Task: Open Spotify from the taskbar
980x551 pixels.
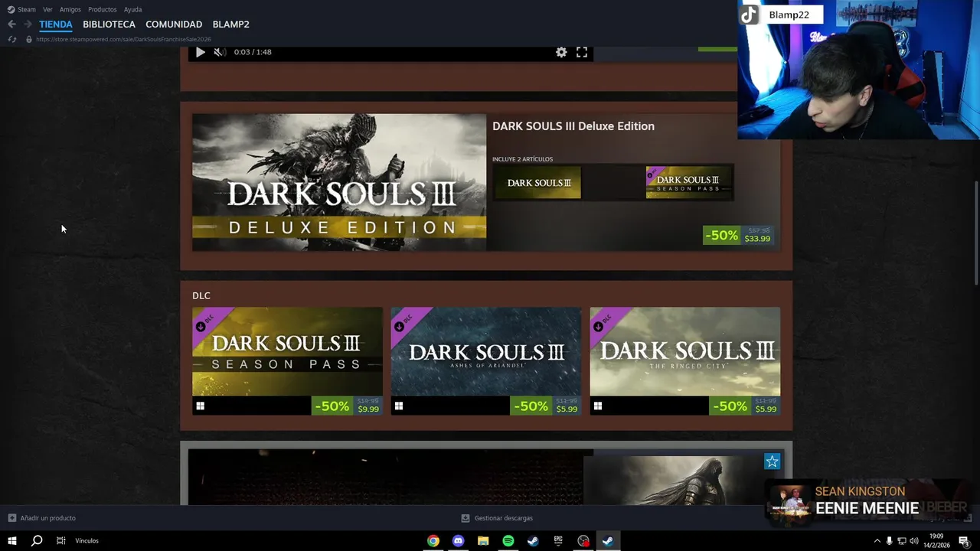Action: click(508, 541)
